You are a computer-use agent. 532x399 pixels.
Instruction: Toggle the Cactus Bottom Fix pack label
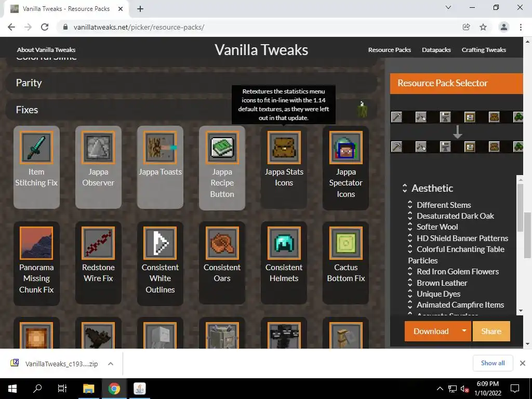point(345,273)
